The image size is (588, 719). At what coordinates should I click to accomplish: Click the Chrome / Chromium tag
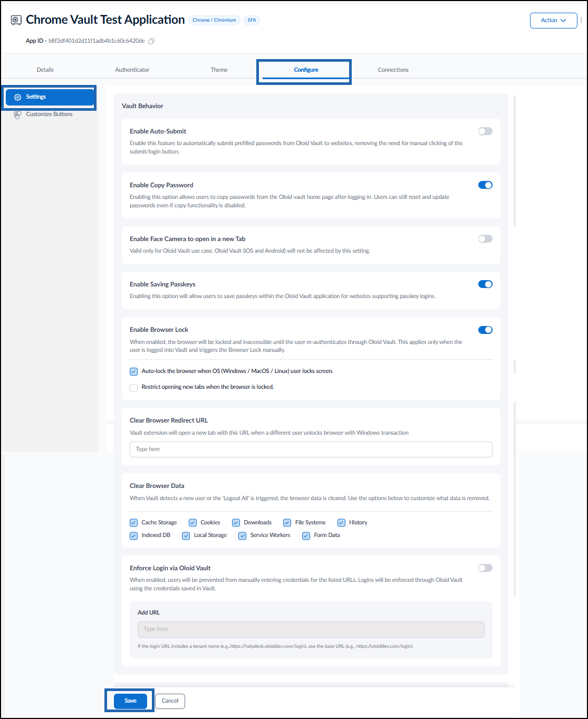[x=214, y=20]
